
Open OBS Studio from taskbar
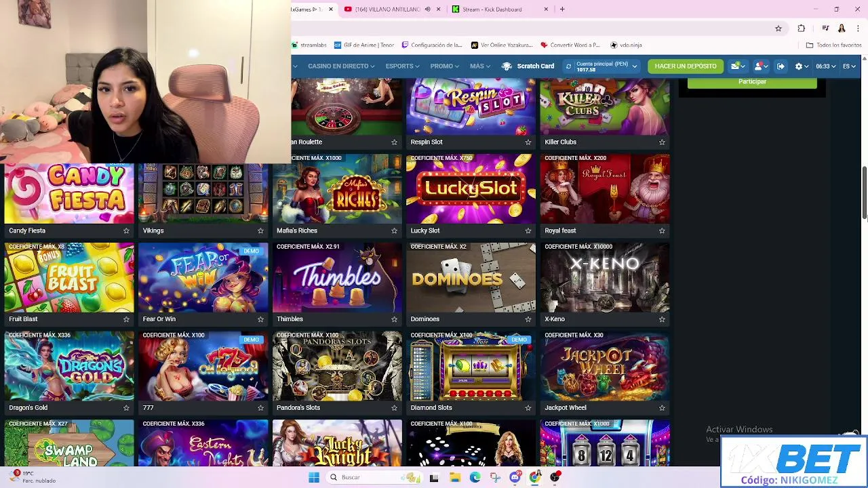pos(555,477)
